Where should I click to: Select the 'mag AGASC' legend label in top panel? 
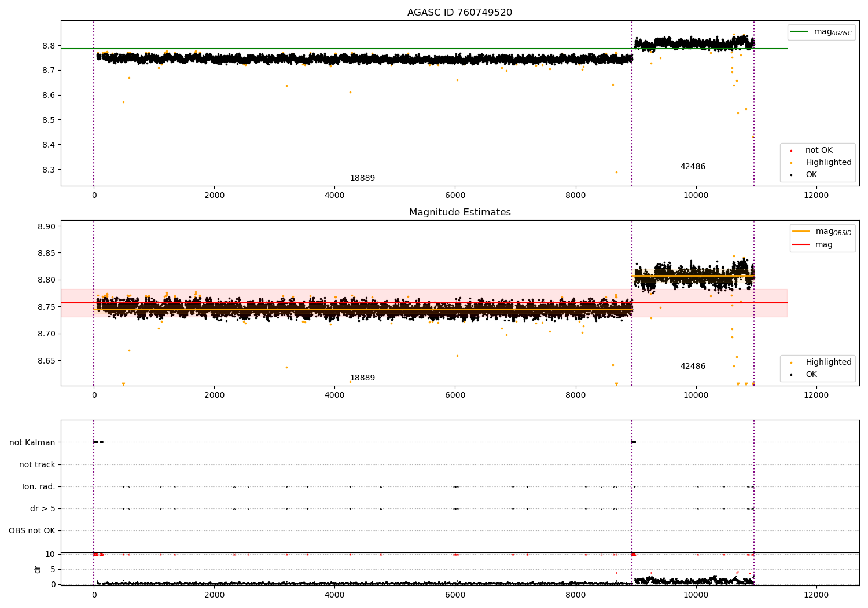coord(833,32)
